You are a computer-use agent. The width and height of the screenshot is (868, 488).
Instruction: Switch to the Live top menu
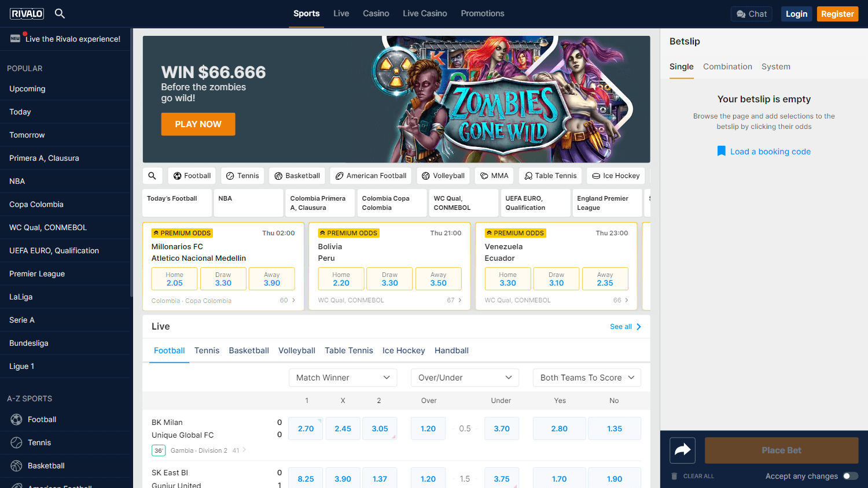click(x=341, y=13)
